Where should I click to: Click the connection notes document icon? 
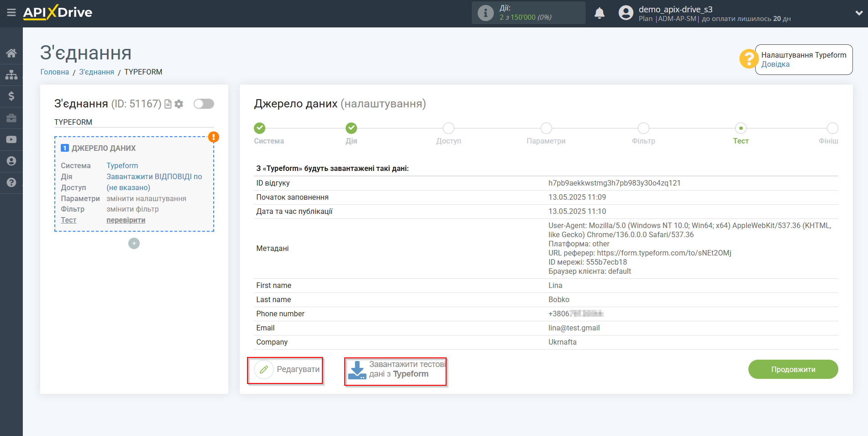168,104
